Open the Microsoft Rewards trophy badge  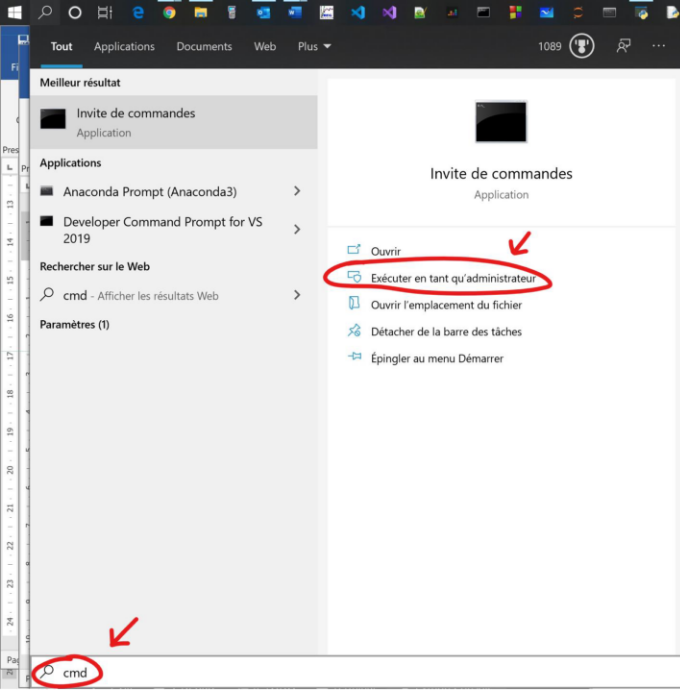click(581, 46)
